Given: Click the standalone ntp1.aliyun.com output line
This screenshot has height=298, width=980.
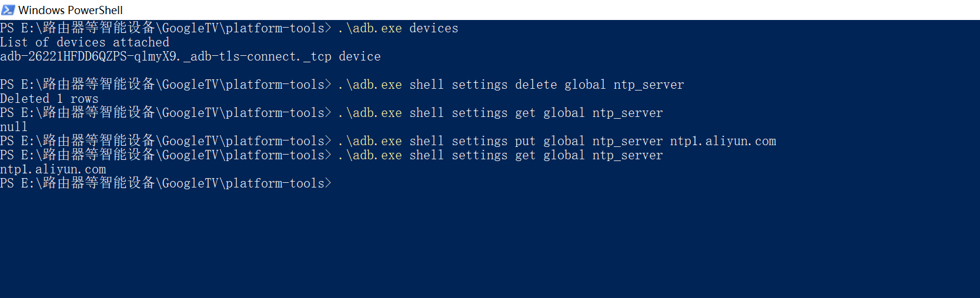Looking at the screenshot, I should click(x=53, y=169).
